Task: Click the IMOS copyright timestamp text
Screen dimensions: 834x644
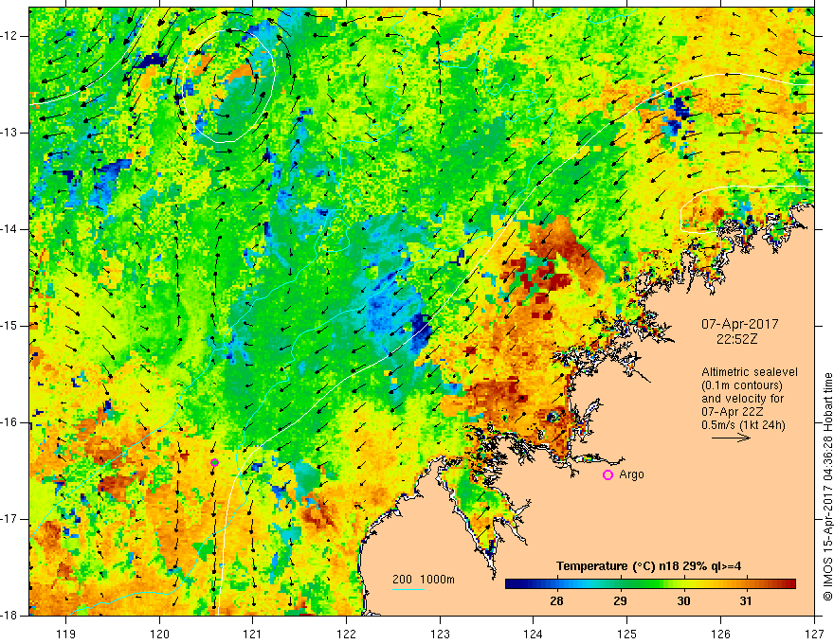Action: coord(827,487)
